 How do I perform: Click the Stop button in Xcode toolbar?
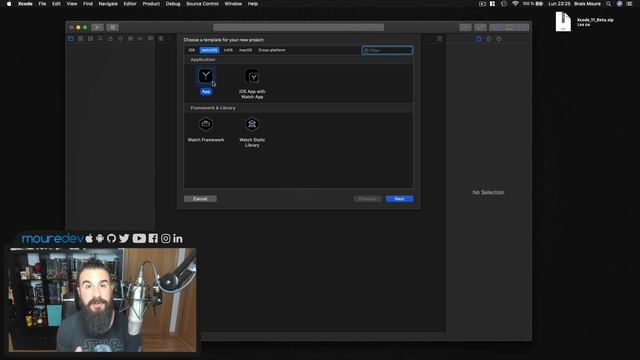coord(113,27)
